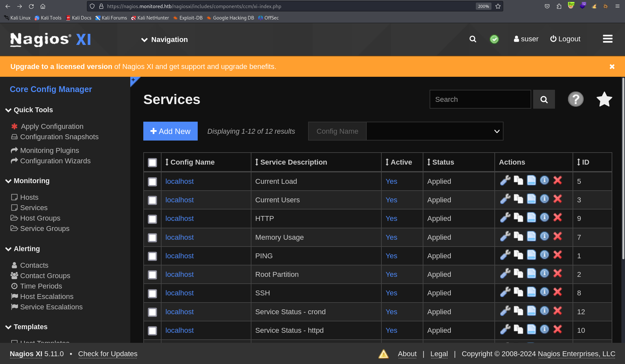Click the wrench icon for SSH service
This screenshot has height=364, width=625.
[x=505, y=292]
